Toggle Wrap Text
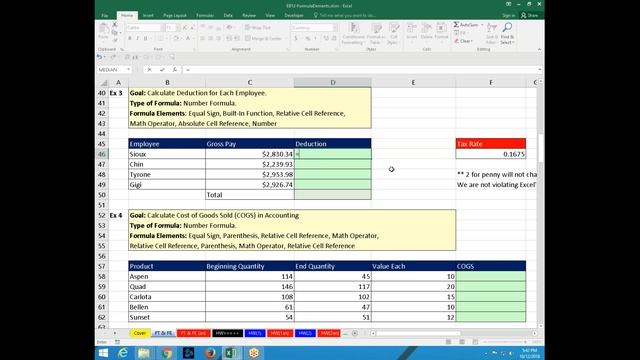The width and height of the screenshot is (640, 360). [x=258, y=28]
